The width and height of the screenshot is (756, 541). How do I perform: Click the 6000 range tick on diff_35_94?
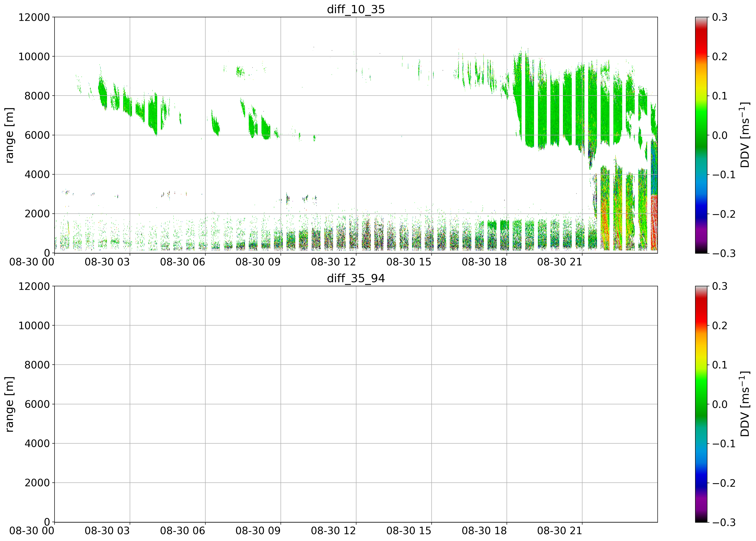point(37,404)
